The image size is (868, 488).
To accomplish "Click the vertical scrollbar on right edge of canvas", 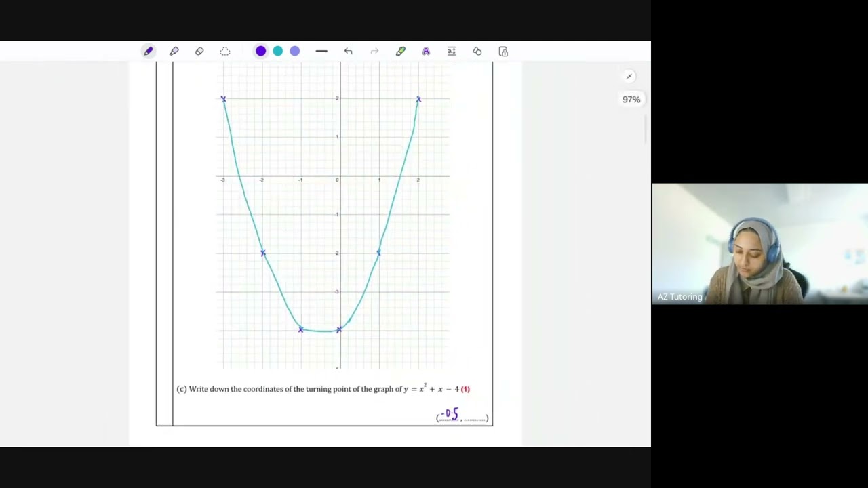I will click(x=646, y=129).
